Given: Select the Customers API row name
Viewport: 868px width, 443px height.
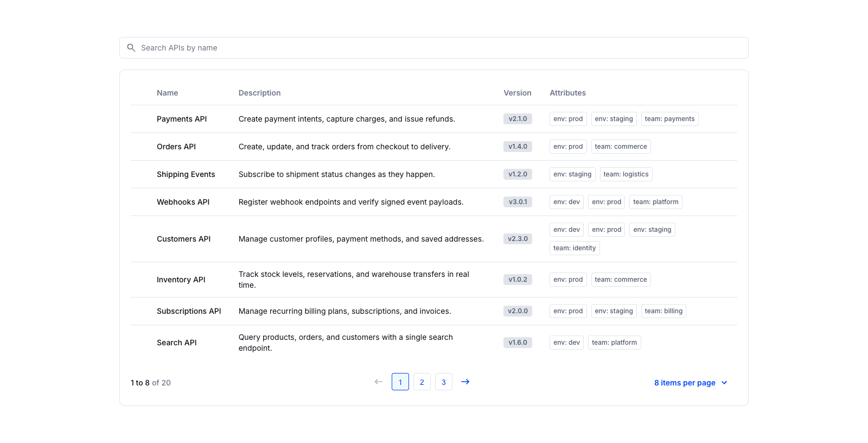Looking at the screenshot, I should [184, 239].
